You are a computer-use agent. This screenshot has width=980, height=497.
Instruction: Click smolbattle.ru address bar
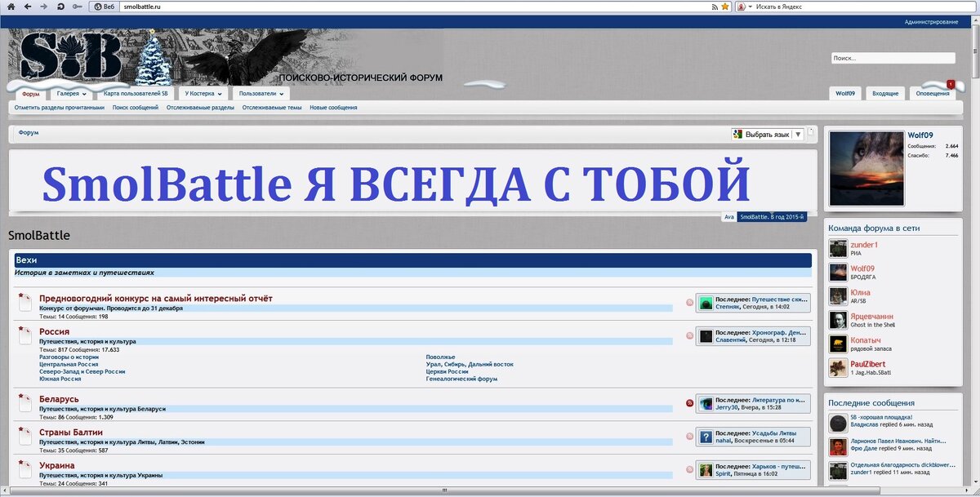415,7
